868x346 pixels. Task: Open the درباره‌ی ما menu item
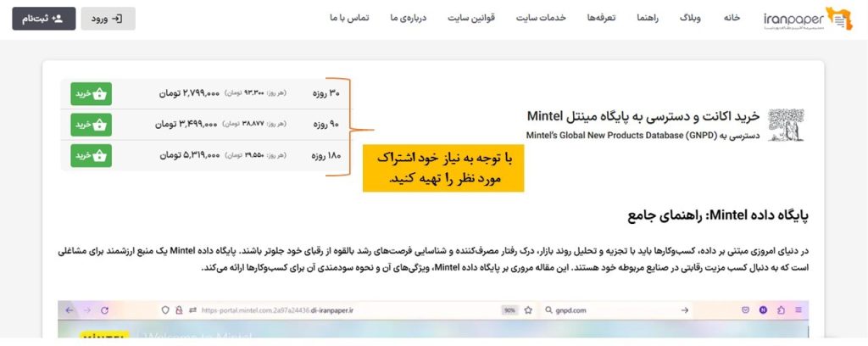409,18
